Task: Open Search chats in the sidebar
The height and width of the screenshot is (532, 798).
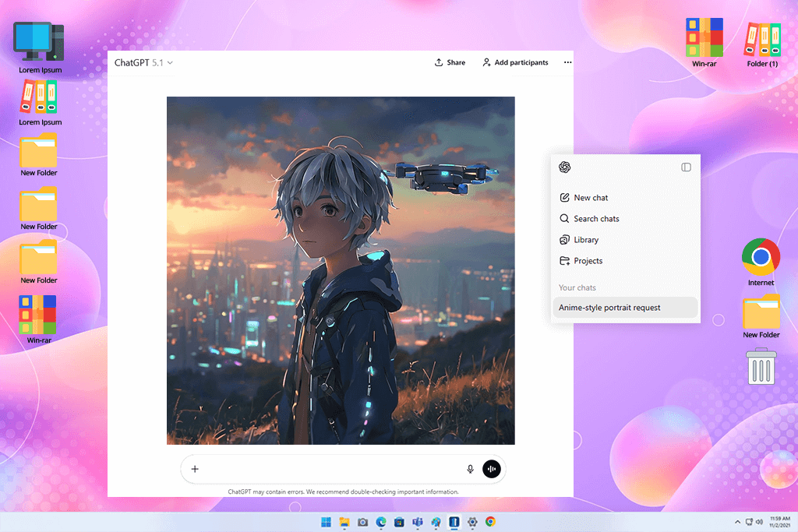Action: click(x=589, y=219)
